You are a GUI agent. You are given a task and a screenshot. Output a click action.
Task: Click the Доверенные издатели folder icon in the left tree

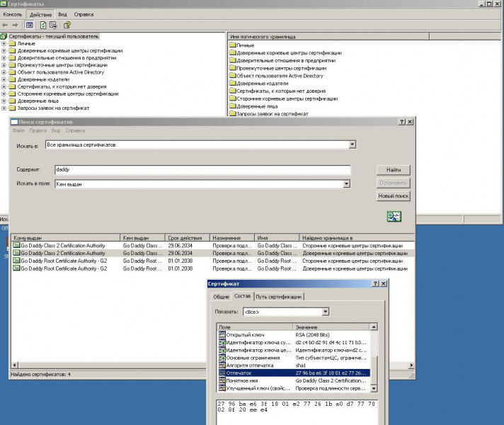tap(13, 79)
